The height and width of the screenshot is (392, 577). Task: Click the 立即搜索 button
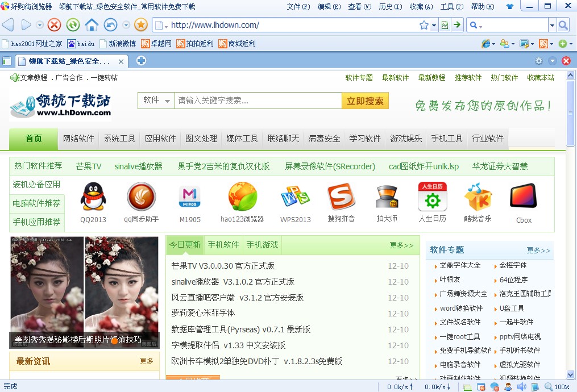point(365,101)
